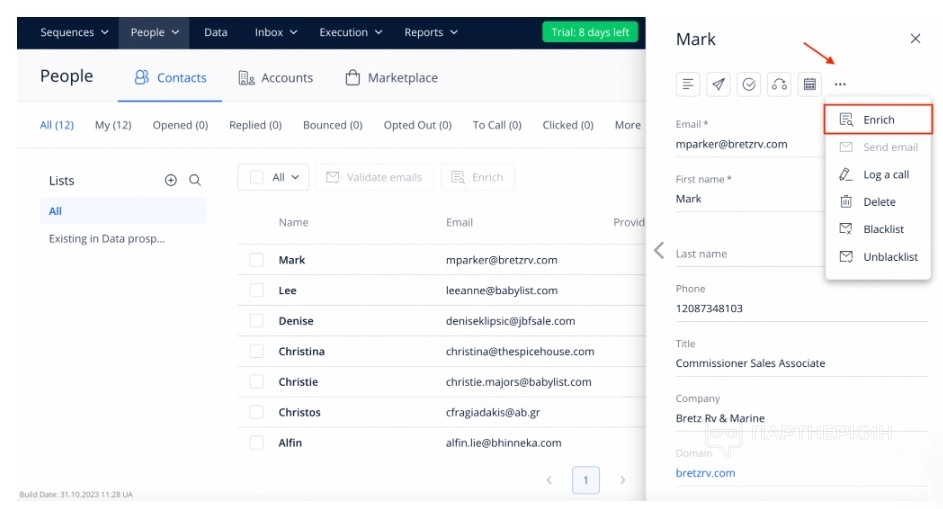The width and height of the screenshot is (943, 509).
Task: Open the Data menu item
Action: (216, 32)
